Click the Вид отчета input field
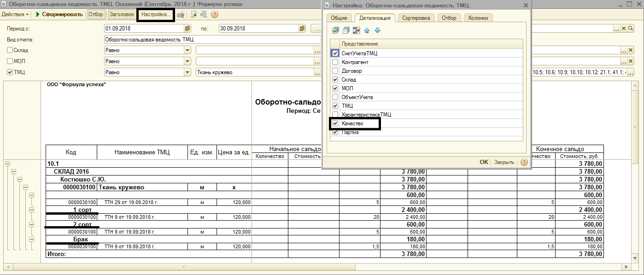This screenshot has width=644, height=275. 212,40
